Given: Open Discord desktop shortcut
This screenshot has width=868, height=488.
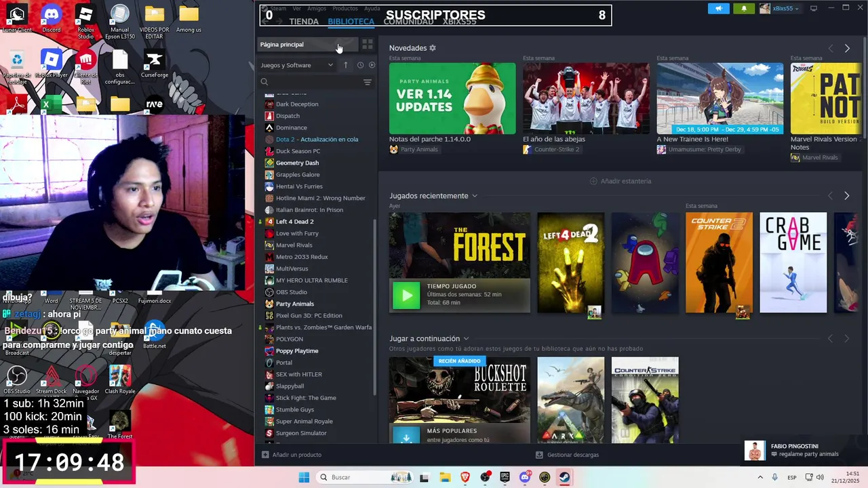Looking at the screenshot, I should [x=51, y=18].
